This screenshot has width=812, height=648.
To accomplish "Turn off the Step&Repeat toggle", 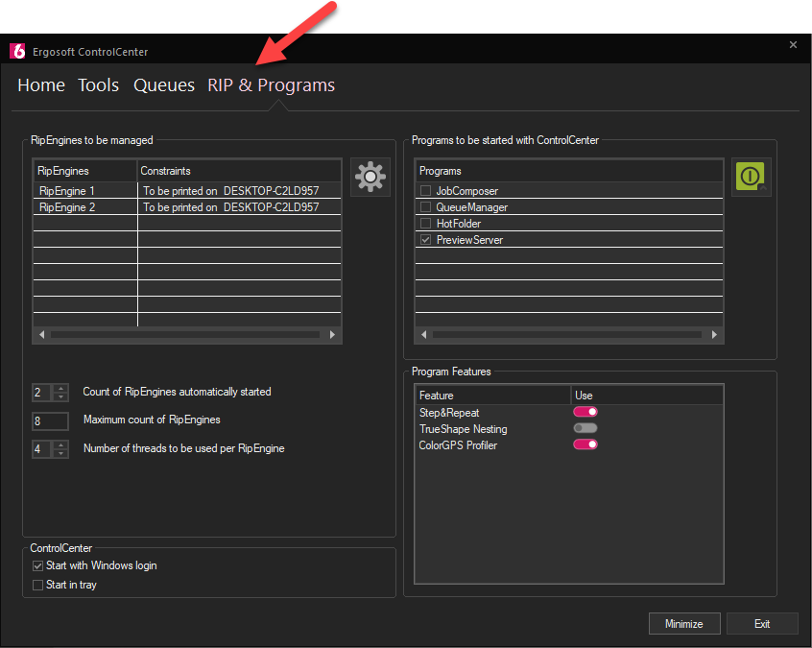I will (x=585, y=412).
